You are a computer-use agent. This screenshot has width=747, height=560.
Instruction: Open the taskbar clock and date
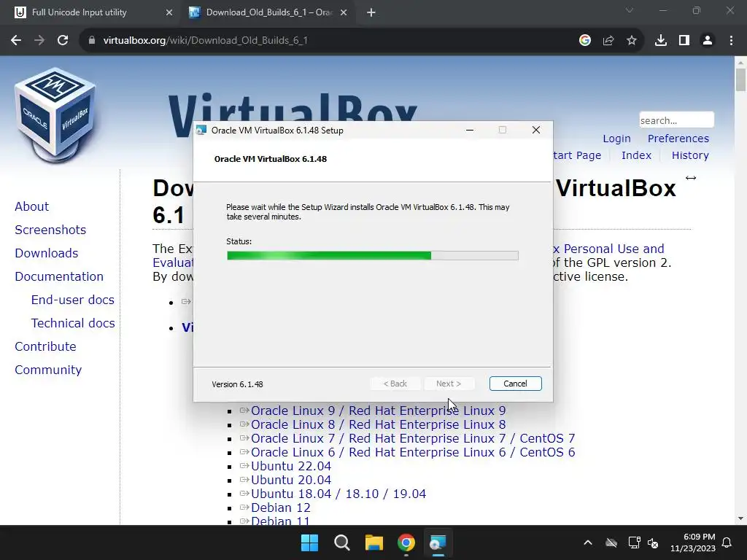[x=693, y=542]
